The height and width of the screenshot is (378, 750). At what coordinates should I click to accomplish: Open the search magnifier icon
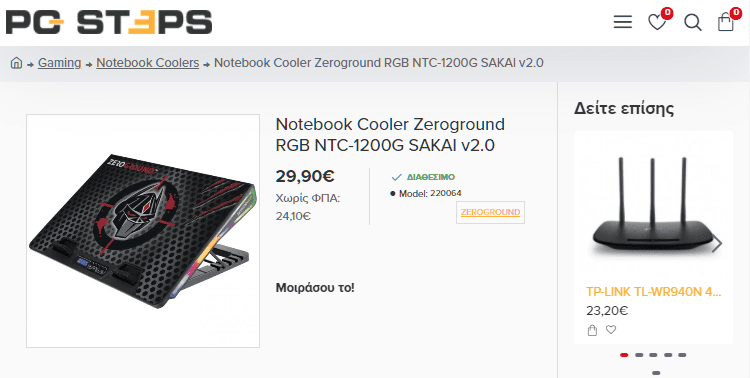tap(692, 22)
